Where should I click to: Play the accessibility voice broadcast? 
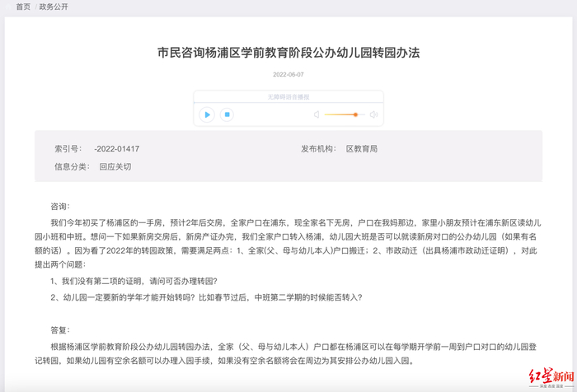[x=207, y=114]
